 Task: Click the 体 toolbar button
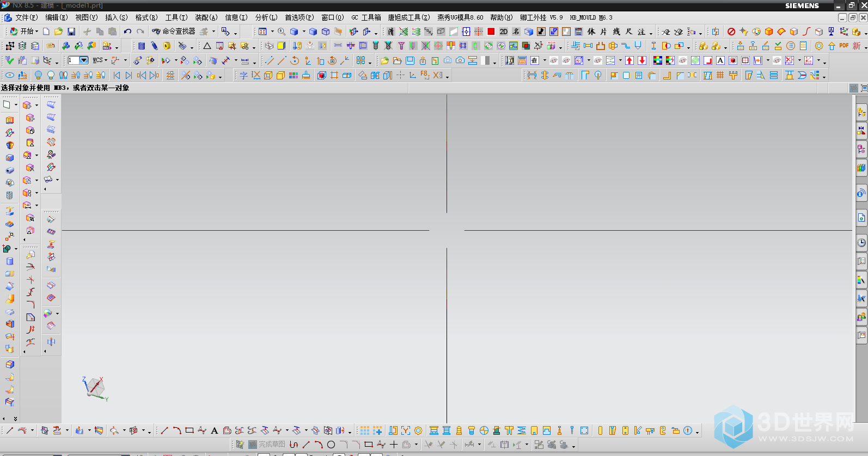click(x=591, y=32)
